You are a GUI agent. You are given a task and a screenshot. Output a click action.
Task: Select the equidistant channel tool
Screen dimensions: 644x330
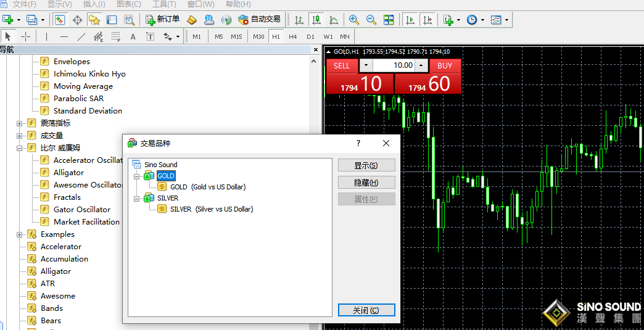coord(98,36)
